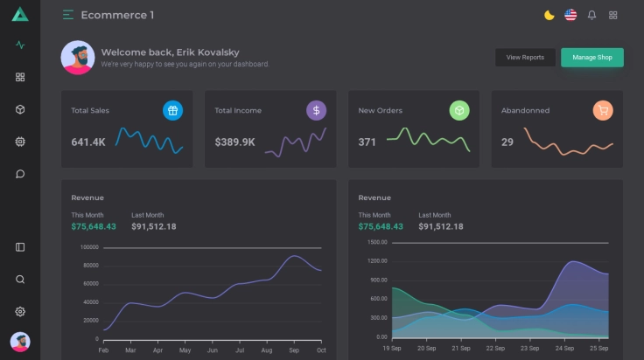Open the activity pulse sidebar icon
Image resolution: width=644 pixels, height=360 pixels.
(x=20, y=45)
